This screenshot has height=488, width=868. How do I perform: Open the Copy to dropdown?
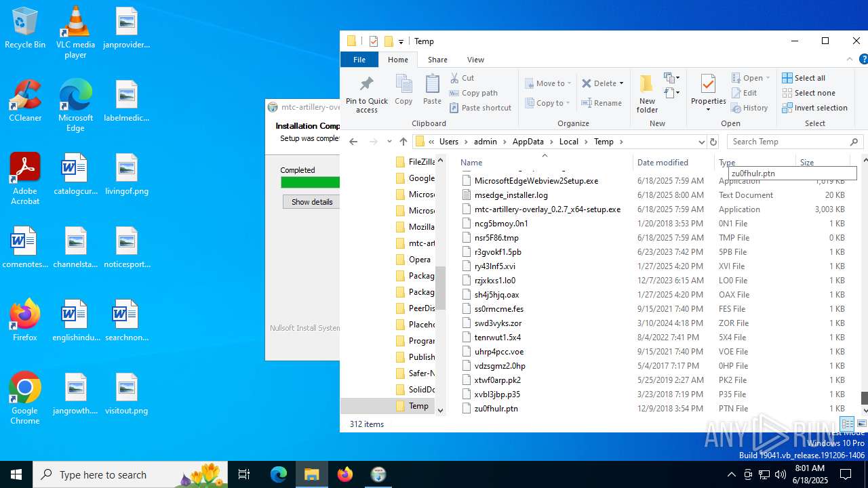[548, 103]
